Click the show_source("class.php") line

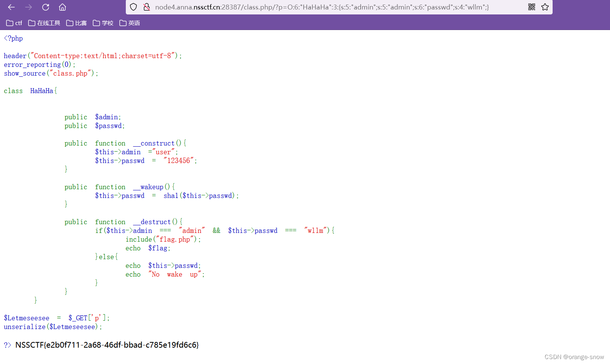coord(51,73)
